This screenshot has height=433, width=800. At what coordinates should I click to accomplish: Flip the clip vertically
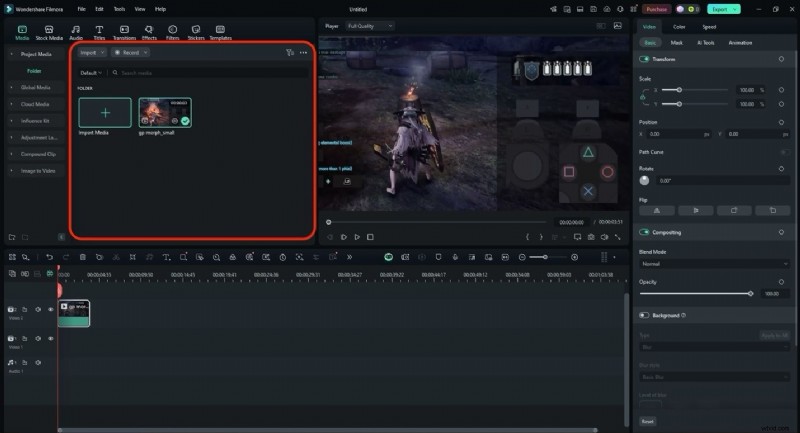696,211
